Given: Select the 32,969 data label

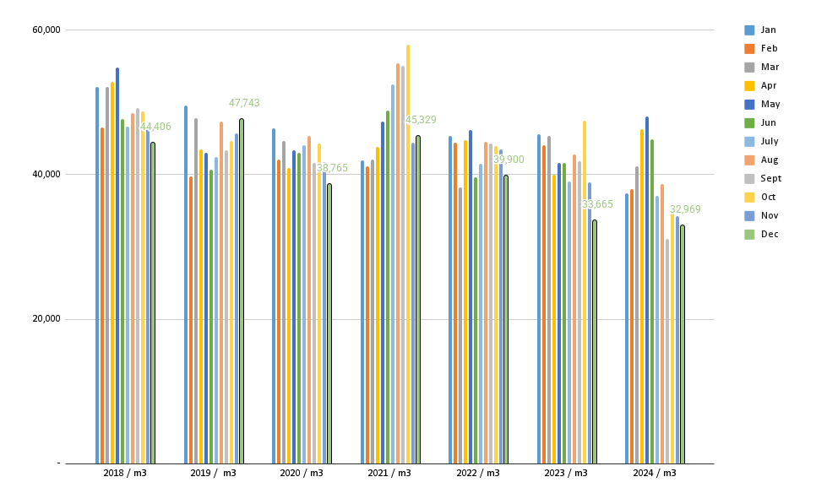Looking at the screenshot, I should point(685,210).
